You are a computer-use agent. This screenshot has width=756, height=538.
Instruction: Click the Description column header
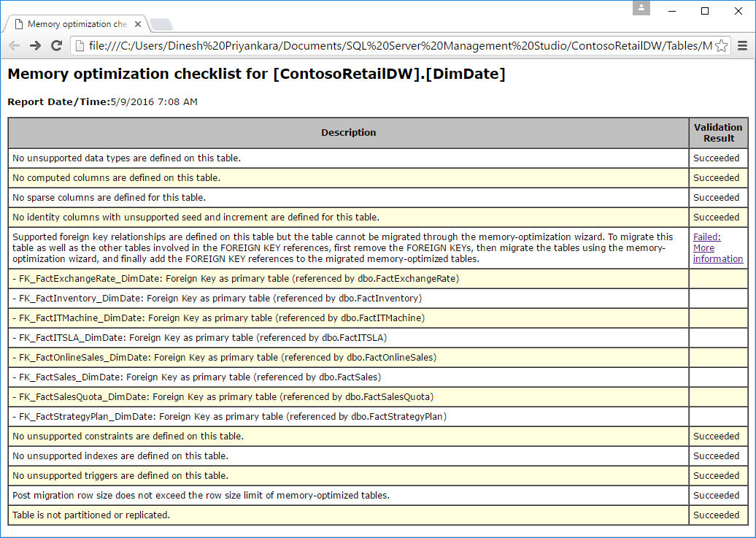[348, 132]
